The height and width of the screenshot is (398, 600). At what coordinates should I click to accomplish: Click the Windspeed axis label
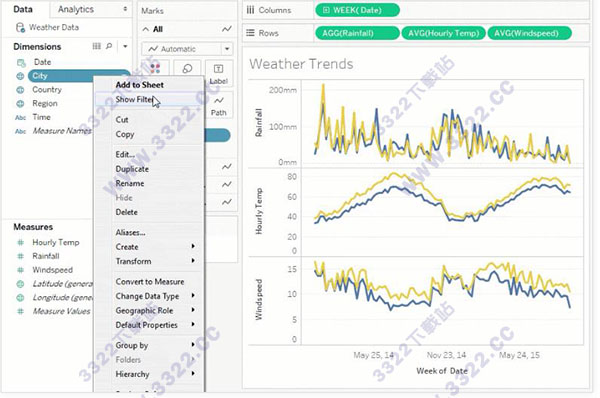click(259, 300)
